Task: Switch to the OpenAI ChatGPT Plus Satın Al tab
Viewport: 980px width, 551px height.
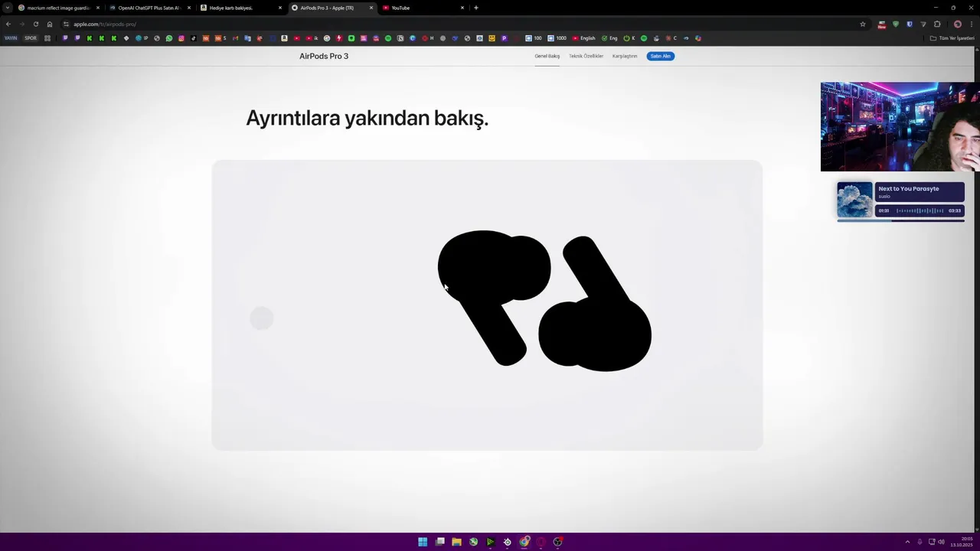Action: coord(149,8)
